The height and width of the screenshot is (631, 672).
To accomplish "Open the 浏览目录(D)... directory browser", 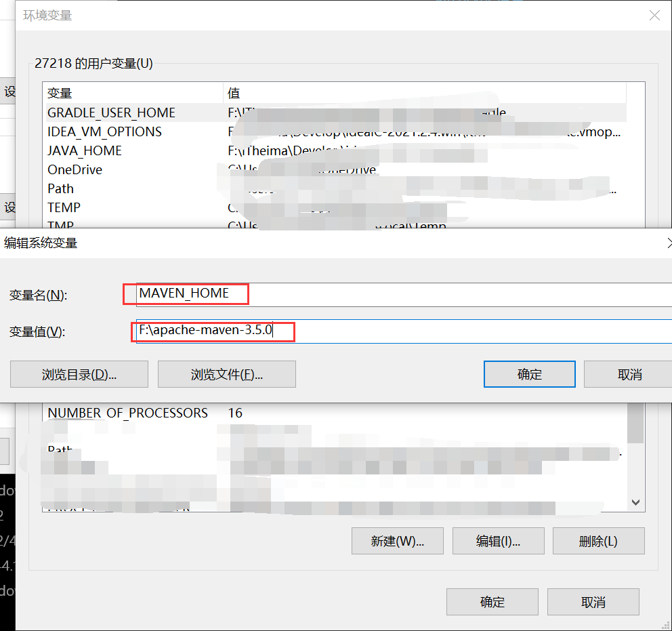I will pos(79,374).
